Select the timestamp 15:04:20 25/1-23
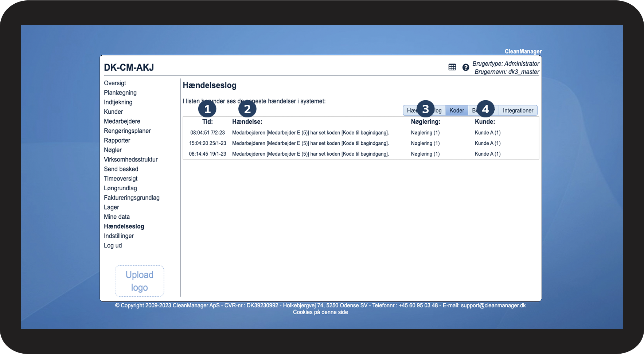 208,143
